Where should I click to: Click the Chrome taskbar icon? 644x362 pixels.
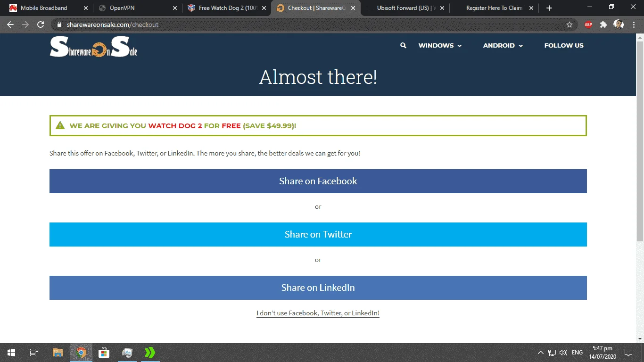(x=81, y=352)
